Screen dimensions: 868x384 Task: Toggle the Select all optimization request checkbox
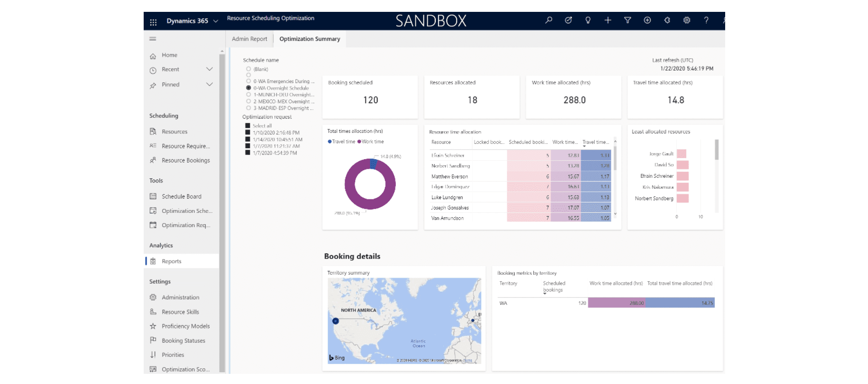[248, 126]
